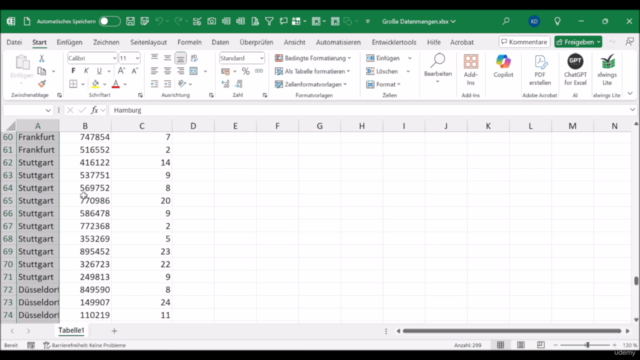Increase font size with larger A

pyautogui.click(x=121, y=71)
